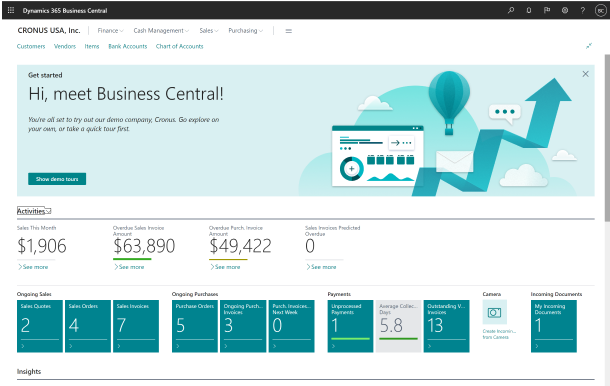See more under Sales Invoices Predicted Overdue
610x386 pixels.
321,267
